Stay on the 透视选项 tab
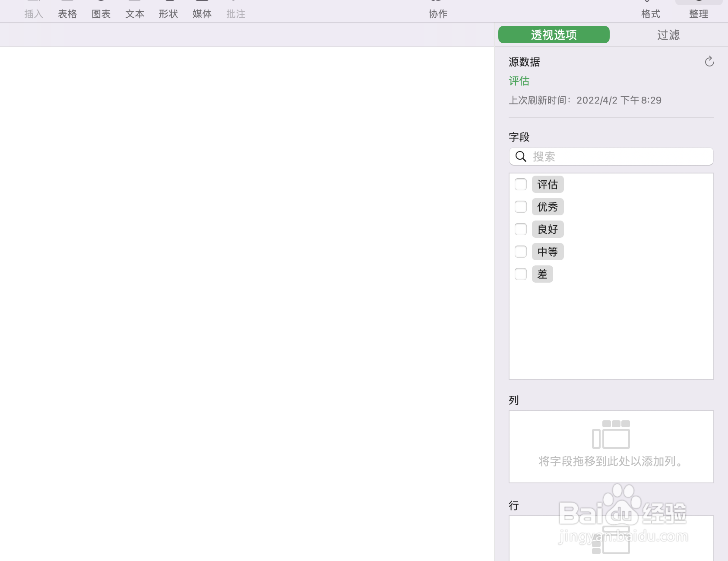The height and width of the screenshot is (561, 728). click(x=554, y=35)
